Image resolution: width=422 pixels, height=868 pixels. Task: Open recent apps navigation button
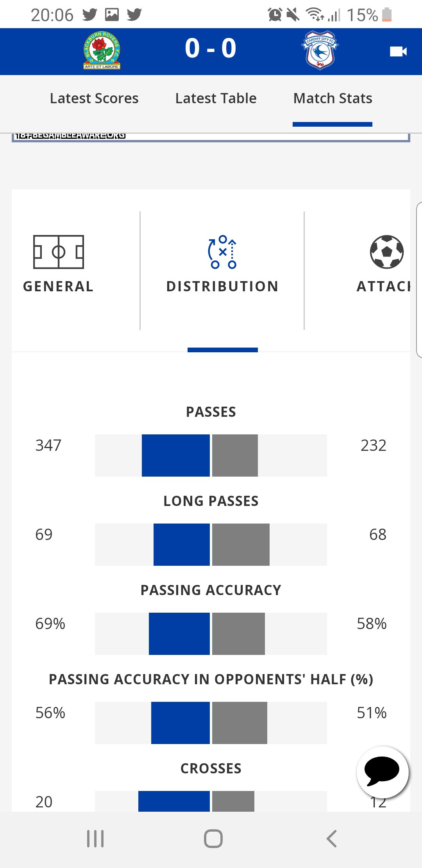pos(95,839)
